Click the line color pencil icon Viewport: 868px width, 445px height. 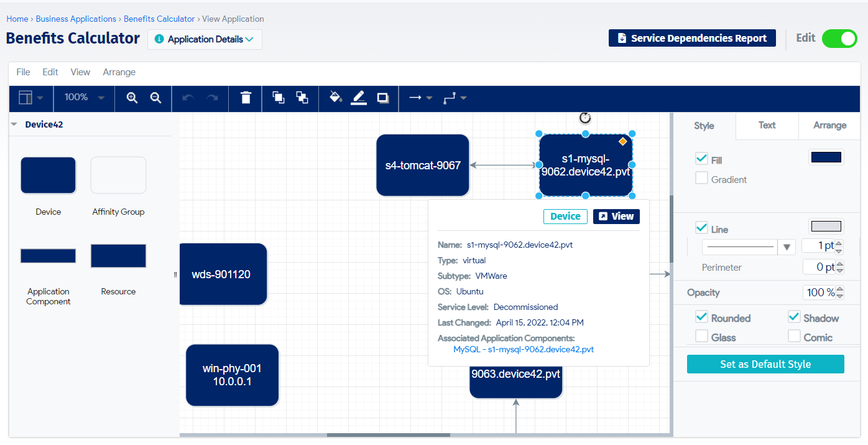[x=359, y=98]
